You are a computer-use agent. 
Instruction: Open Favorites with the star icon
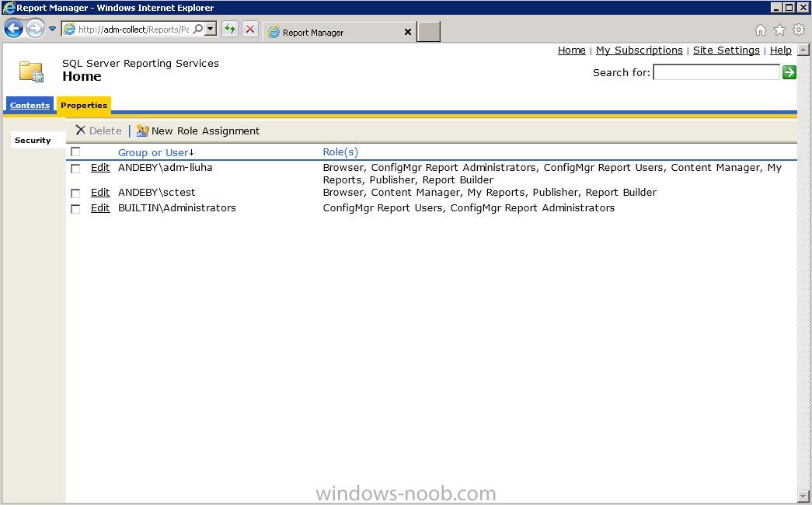779,30
